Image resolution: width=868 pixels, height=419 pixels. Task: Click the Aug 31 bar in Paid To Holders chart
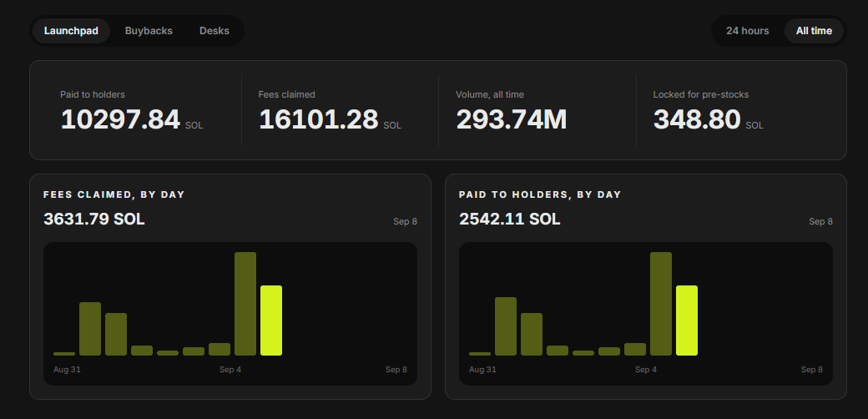pos(479,354)
